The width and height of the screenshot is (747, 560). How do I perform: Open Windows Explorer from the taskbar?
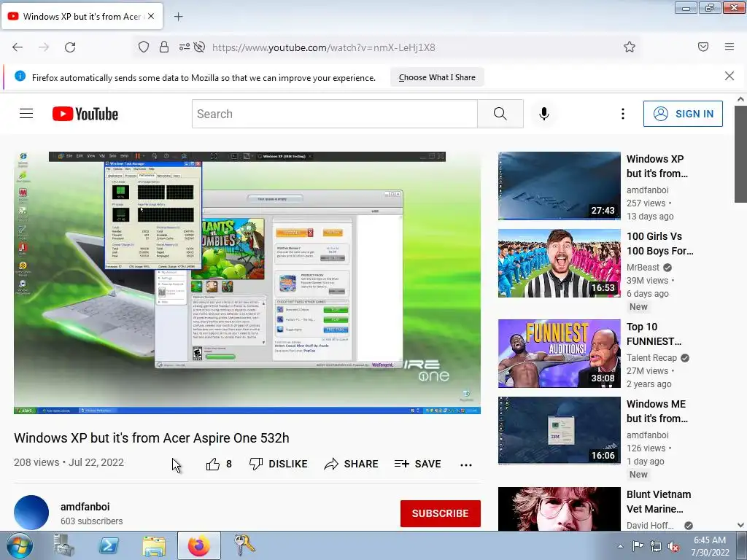click(154, 546)
